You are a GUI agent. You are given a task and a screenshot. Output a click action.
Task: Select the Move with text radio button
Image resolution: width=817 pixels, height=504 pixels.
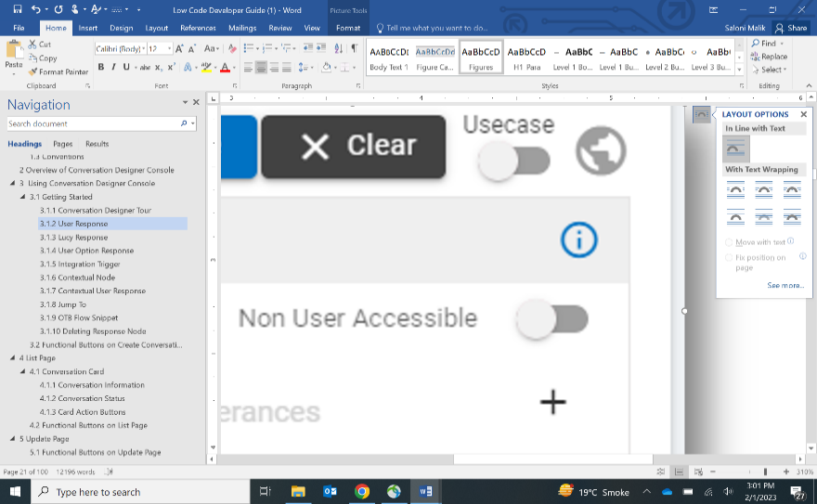pos(730,242)
